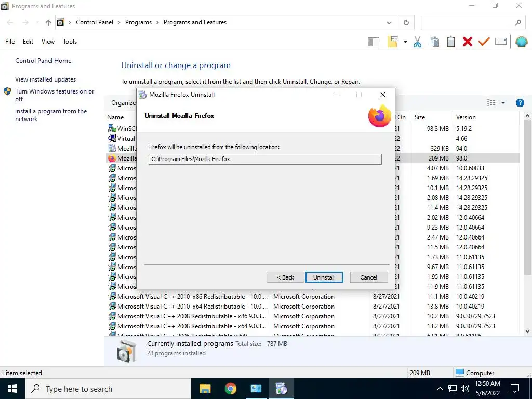Open the Tools menu
Image resolution: width=532 pixels, height=399 pixels.
(x=70, y=42)
